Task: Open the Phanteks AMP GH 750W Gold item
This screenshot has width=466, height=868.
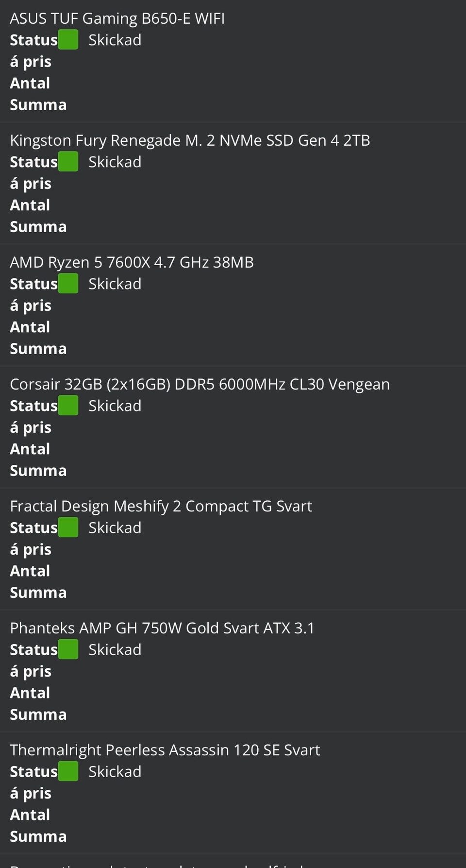Action: [162, 628]
